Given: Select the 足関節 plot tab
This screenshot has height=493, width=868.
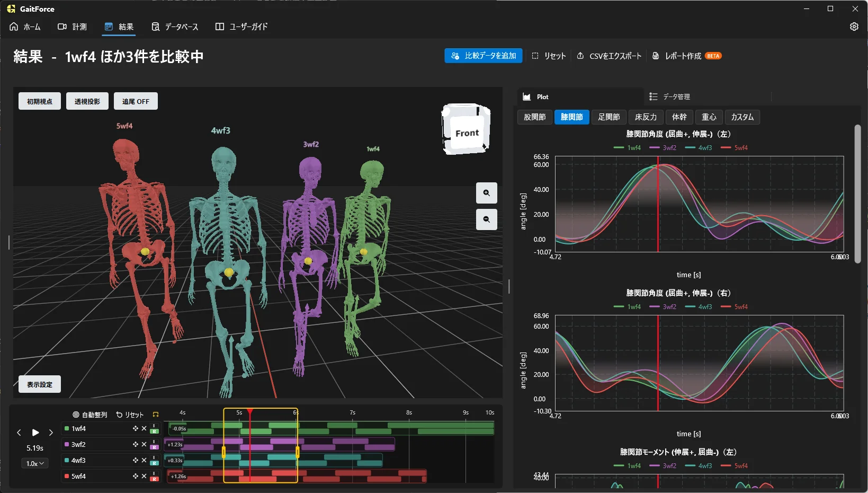Looking at the screenshot, I should point(609,117).
